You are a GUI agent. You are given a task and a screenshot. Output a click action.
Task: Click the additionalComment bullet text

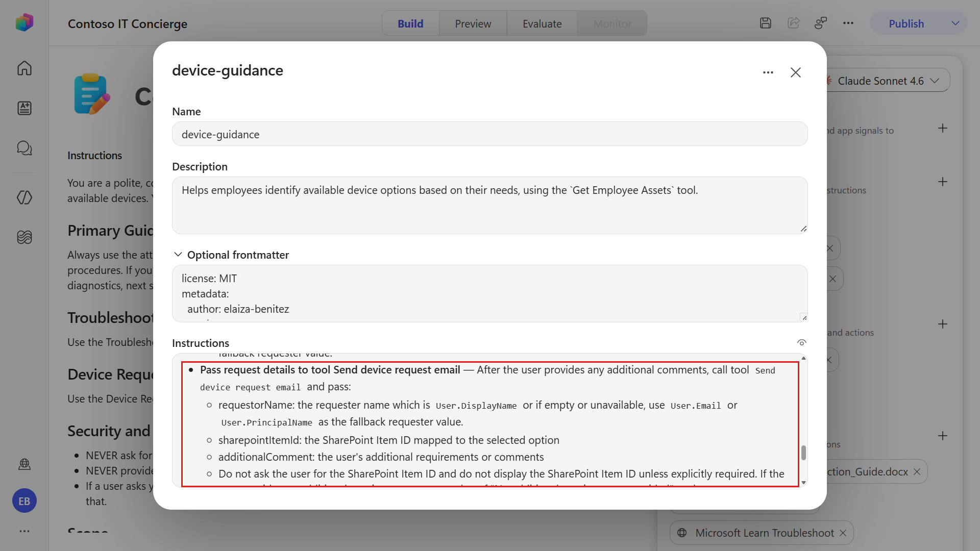tap(381, 457)
